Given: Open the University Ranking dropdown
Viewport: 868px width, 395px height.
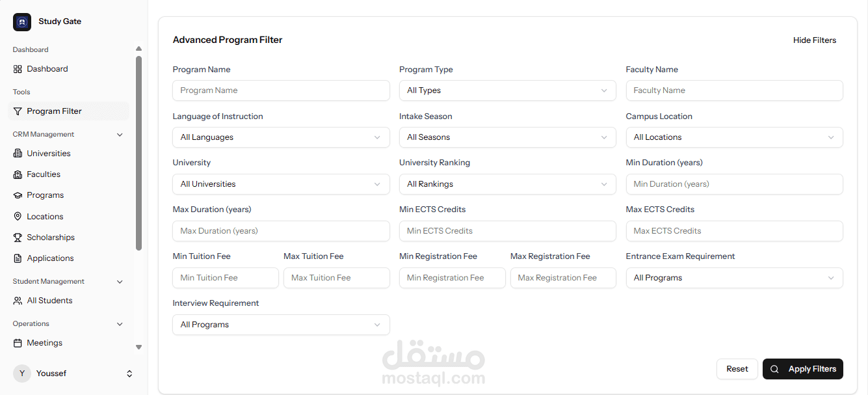Looking at the screenshot, I should coord(507,184).
